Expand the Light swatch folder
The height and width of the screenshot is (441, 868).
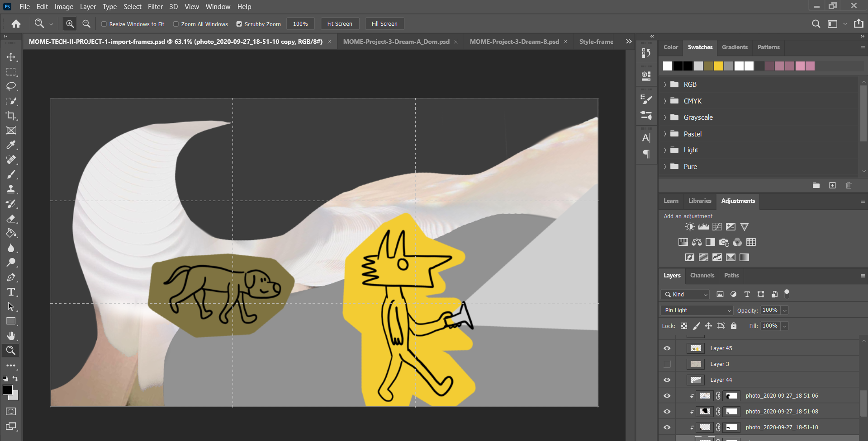(665, 150)
